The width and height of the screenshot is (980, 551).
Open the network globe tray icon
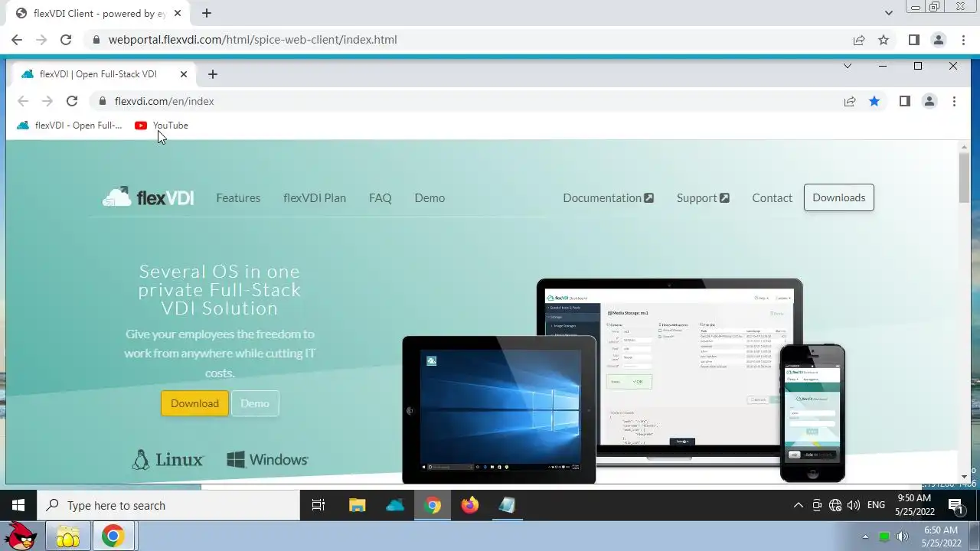(835, 505)
